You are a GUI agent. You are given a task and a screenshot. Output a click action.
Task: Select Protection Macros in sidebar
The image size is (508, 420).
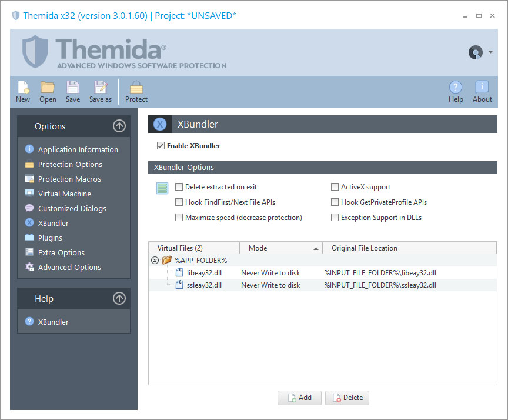tap(69, 179)
